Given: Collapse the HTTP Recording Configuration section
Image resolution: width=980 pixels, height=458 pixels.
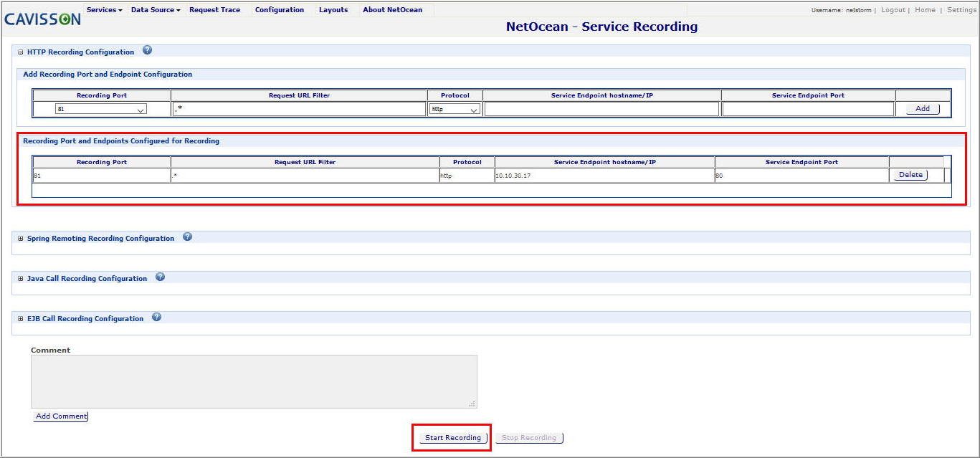Looking at the screenshot, I should 20,52.
